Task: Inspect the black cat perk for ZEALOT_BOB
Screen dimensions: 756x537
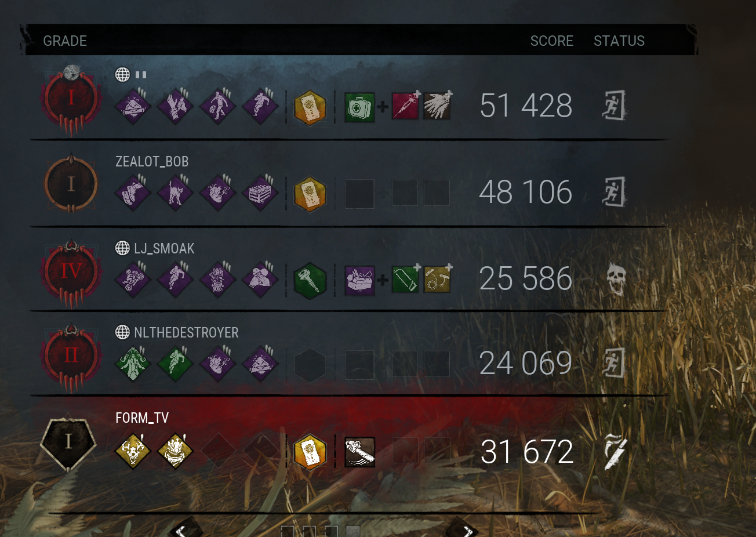Action: click(x=175, y=193)
